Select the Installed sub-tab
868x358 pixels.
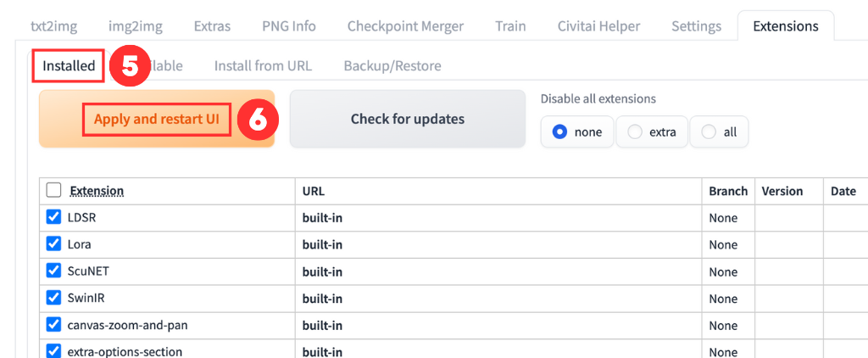(x=69, y=65)
